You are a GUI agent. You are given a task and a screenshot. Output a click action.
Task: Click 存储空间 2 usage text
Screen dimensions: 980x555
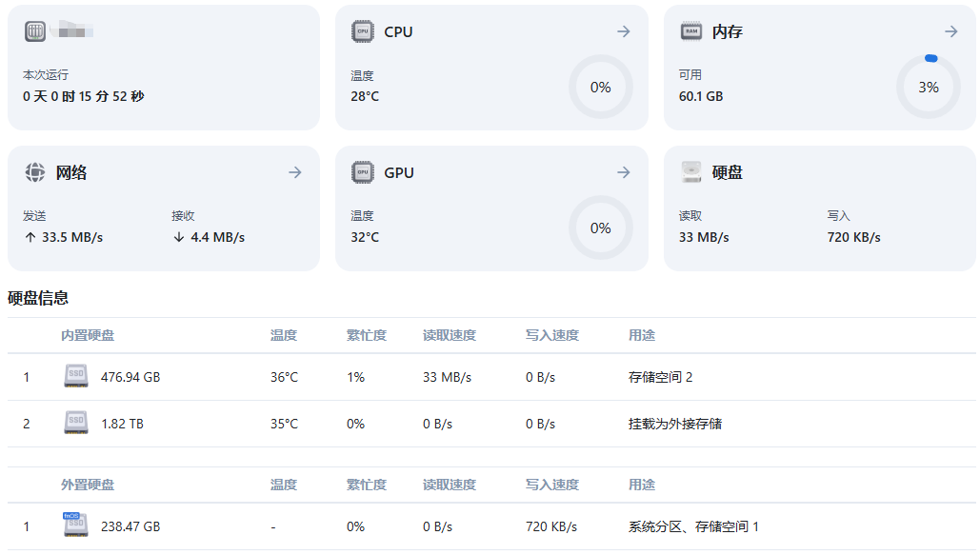(660, 377)
